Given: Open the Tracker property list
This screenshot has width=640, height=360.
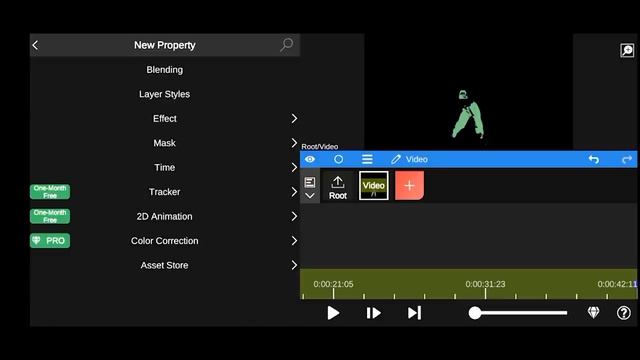Looking at the screenshot, I should (164, 192).
